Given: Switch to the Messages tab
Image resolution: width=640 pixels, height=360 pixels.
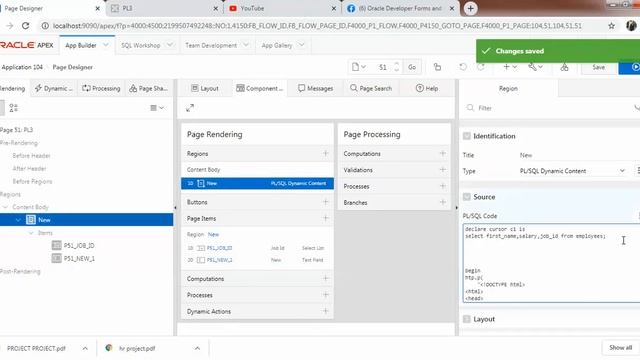Looking at the screenshot, I should tap(316, 88).
